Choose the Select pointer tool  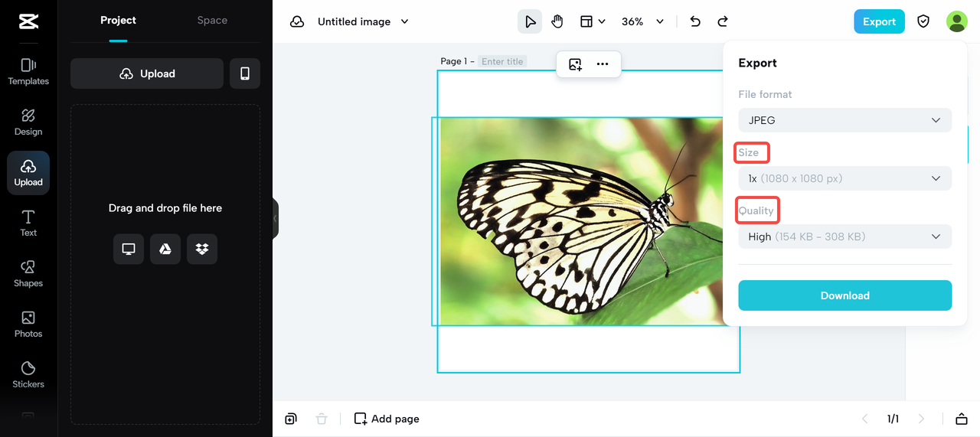530,21
